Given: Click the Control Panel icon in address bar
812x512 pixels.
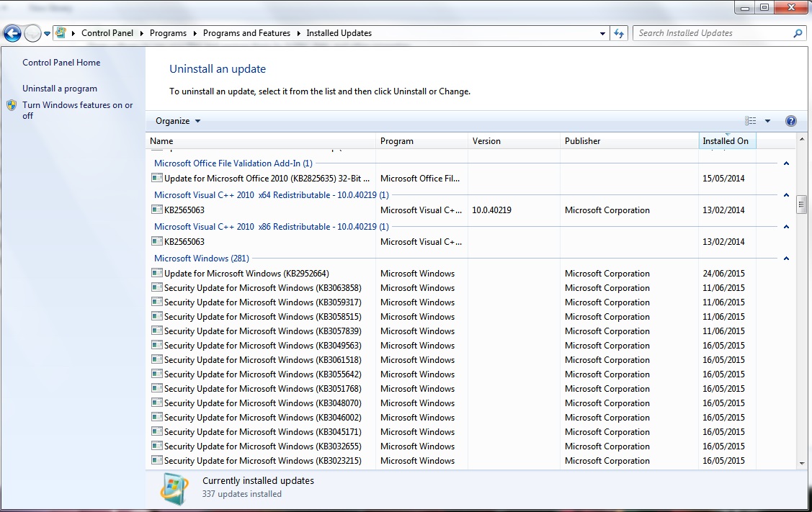Looking at the screenshot, I should click(61, 33).
